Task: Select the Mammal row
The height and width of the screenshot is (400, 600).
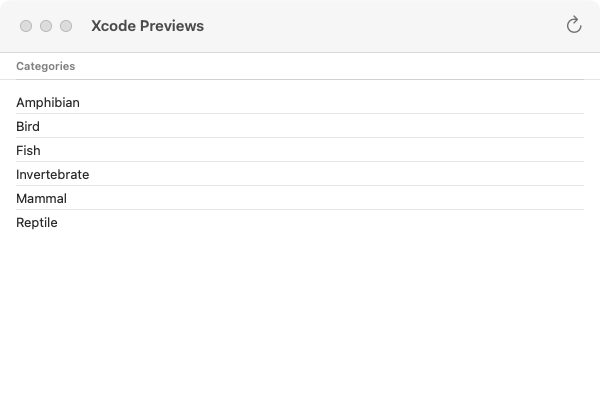Action: point(41,198)
